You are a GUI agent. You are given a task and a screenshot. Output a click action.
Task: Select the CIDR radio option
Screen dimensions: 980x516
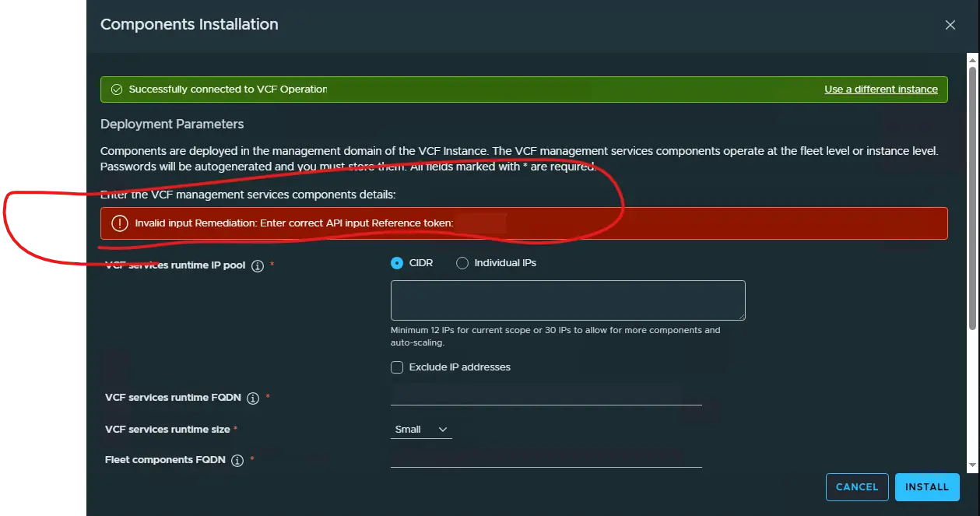click(397, 263)
